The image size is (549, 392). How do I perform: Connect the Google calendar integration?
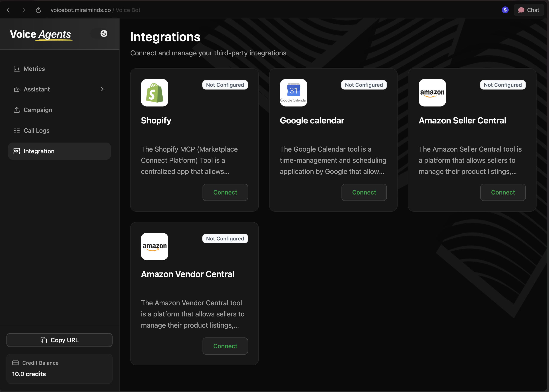(x=364, y=192)
